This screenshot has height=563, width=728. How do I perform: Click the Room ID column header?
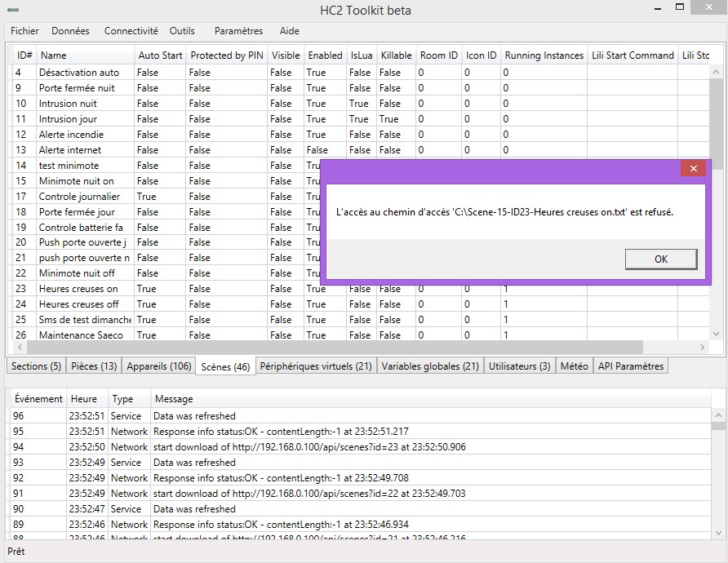439,55
